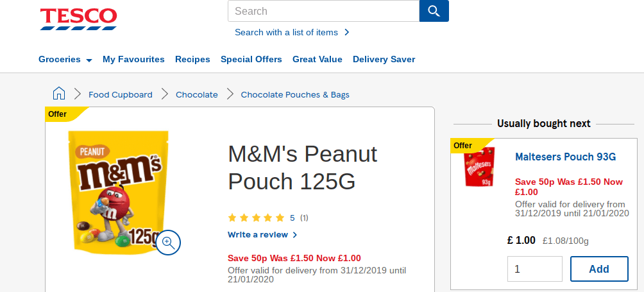Click the Chocolate Pouches & Bags breadcrumb
644x292 pixels.
tap(295, 94)
